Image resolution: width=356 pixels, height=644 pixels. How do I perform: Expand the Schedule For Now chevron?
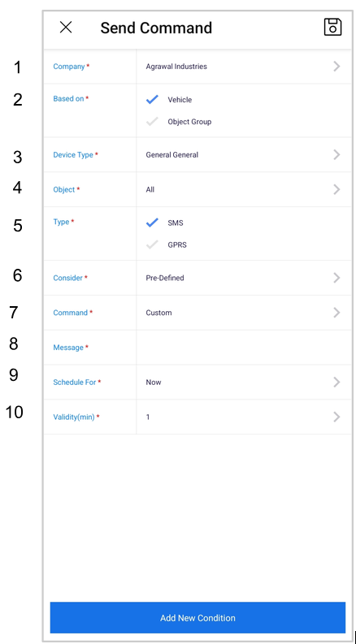point(336,383)
